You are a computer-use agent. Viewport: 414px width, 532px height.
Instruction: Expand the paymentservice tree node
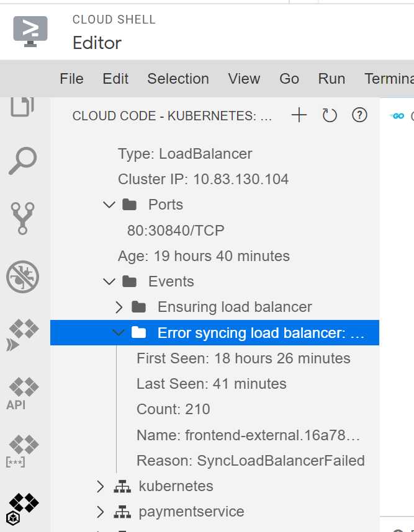[101, 511]
